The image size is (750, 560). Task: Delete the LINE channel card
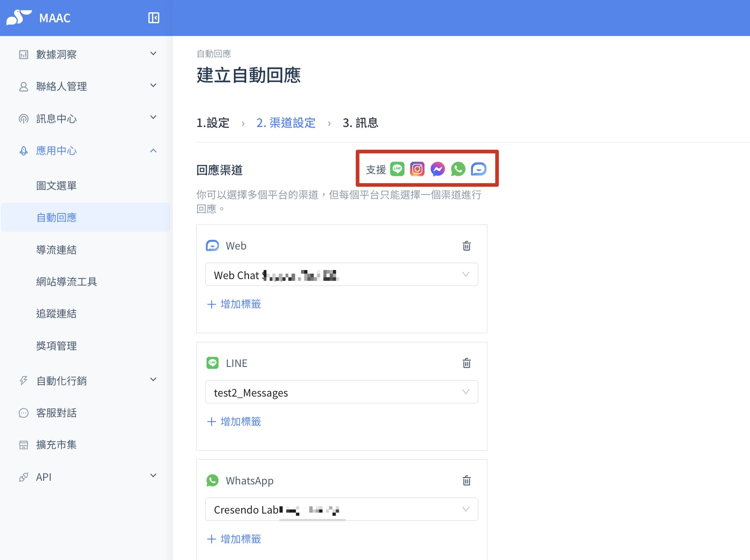(466, 363)
